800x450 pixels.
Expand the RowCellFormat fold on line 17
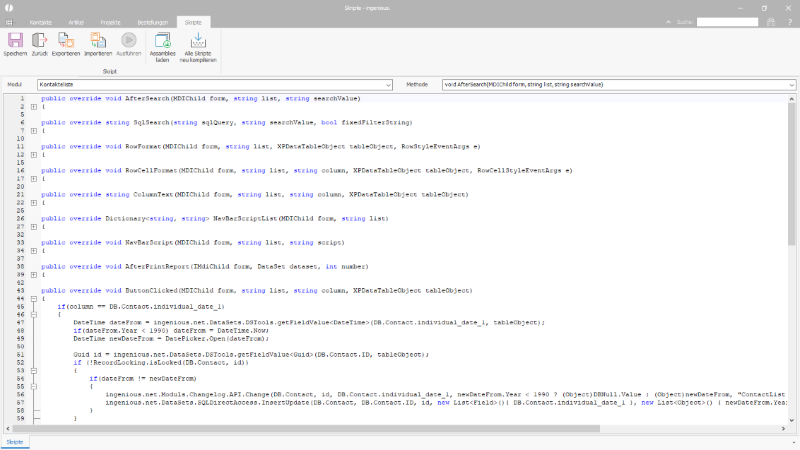[34, 179]
